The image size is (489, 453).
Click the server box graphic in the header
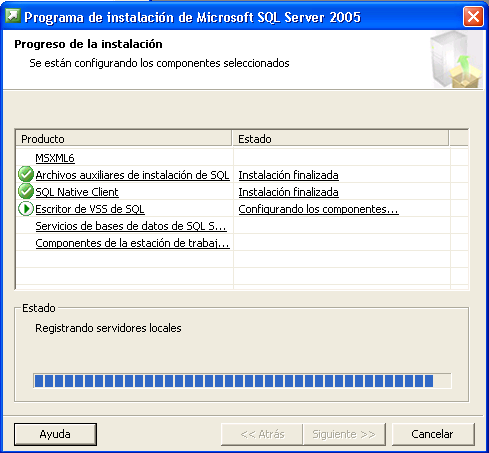pos(456,60)
